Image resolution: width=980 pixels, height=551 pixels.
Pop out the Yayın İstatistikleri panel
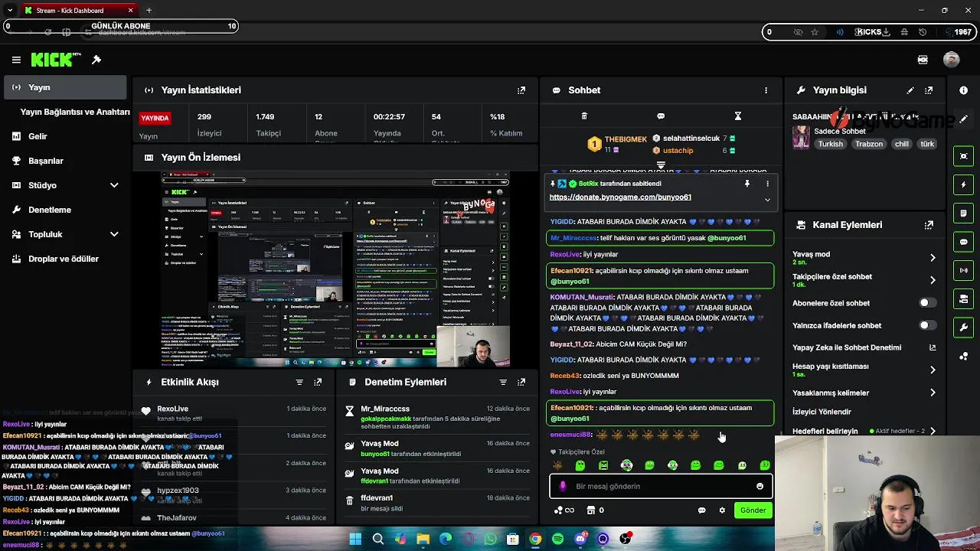coord(521,90)
